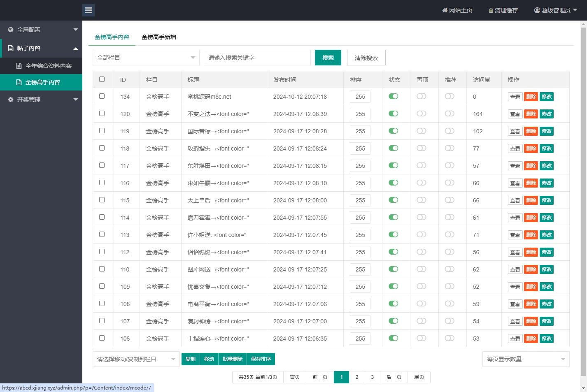Click the file icon beside 全年综合资料内容
This screenshot has width=587, height=392.
(19, 66)
